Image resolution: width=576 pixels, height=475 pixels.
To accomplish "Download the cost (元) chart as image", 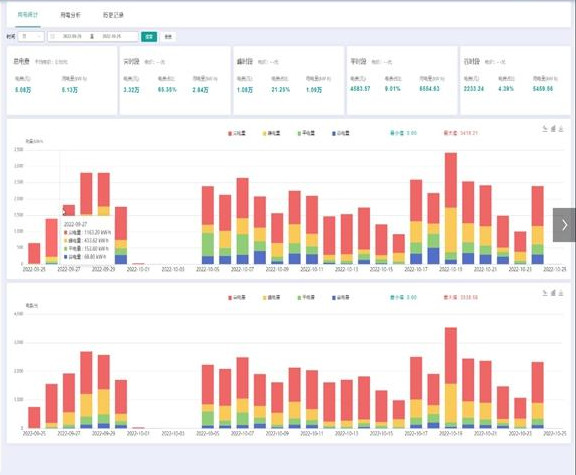I will tap(561, 293).
